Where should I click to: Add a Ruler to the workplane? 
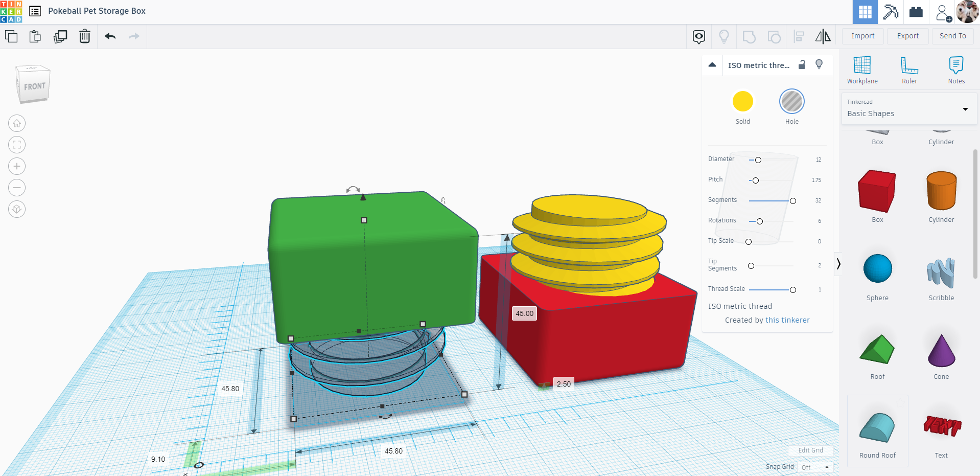[x=909, y=70]
